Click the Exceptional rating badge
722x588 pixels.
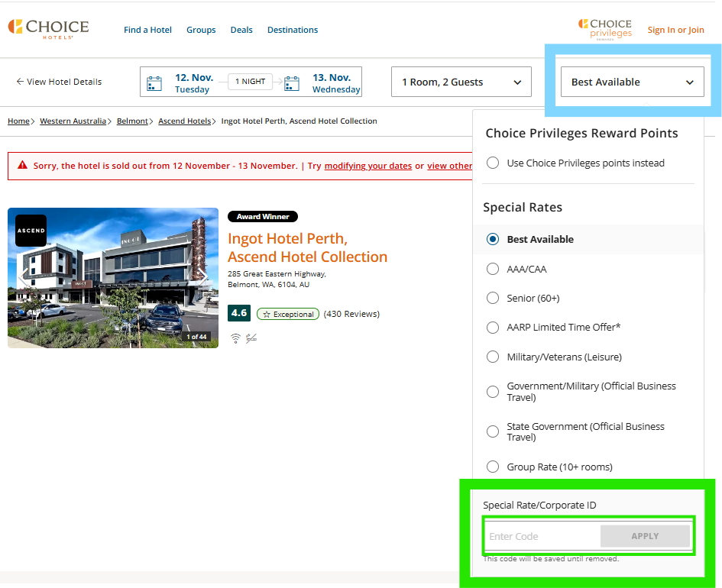click(288, 315)
